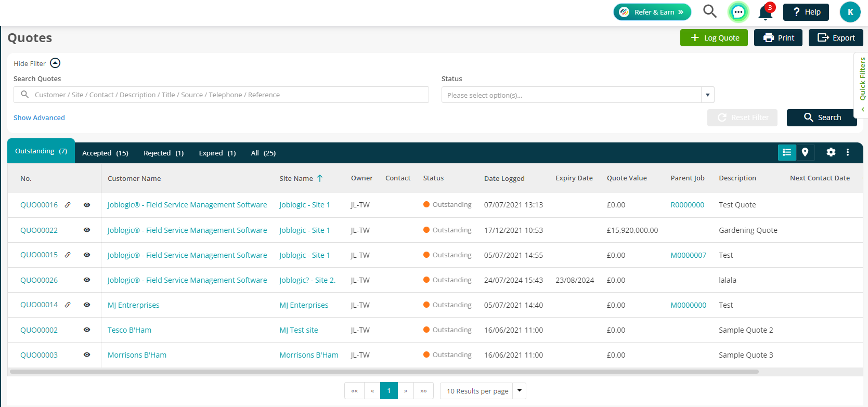Click the Log Quote button
The width and height of the screenshot is (868, 407).
click(714, 37)
